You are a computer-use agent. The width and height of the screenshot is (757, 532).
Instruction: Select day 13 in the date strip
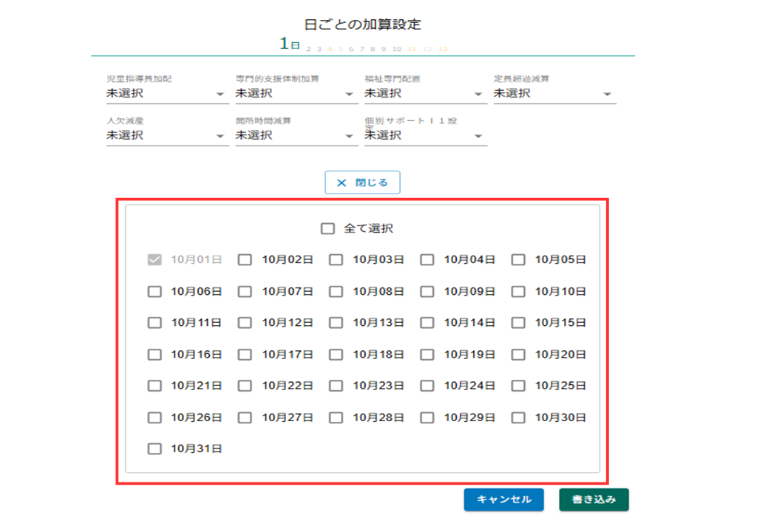pos(442,49)
